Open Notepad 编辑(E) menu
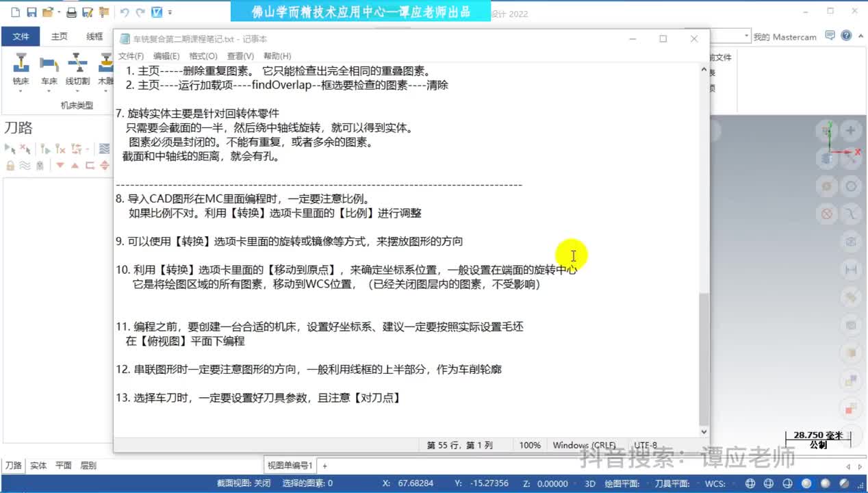Image resolution: width=868 pixels, height=493 pixels. [x=166, y=56]
